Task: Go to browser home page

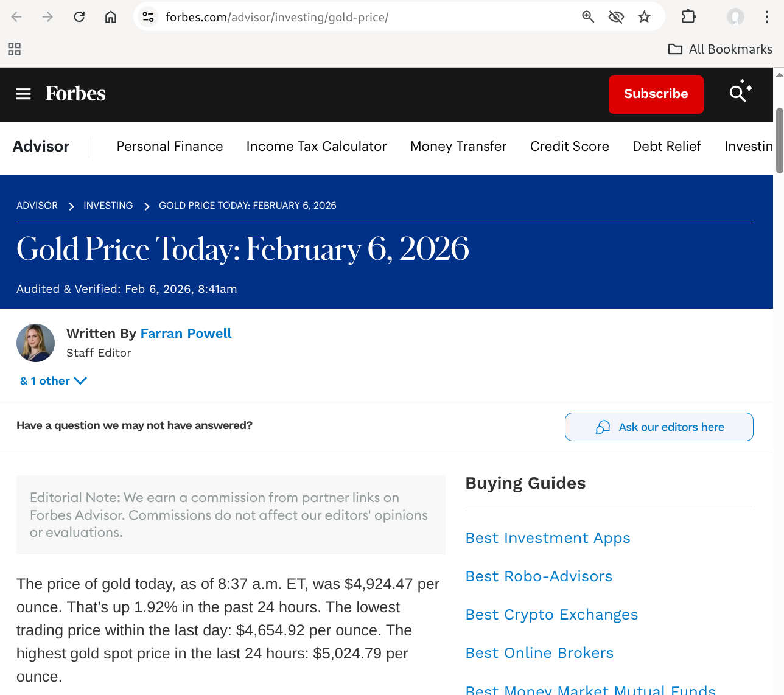Action: tap(110, 16)
